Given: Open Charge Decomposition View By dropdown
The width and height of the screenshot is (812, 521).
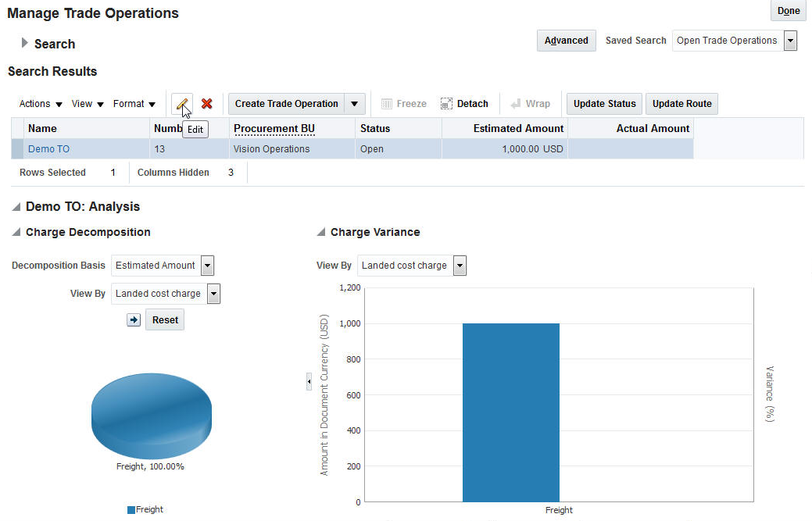Looking at the screenshot, I should click(214, 294).
